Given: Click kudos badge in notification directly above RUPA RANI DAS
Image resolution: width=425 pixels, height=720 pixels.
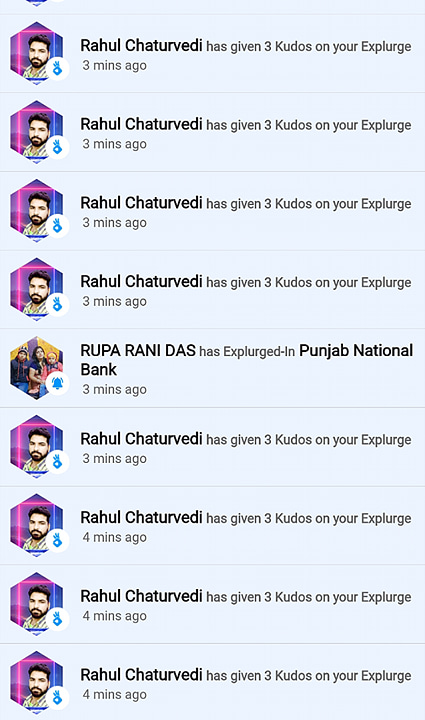Looking at the screenshot, I should pyautogui.click(x=57, y=304).
